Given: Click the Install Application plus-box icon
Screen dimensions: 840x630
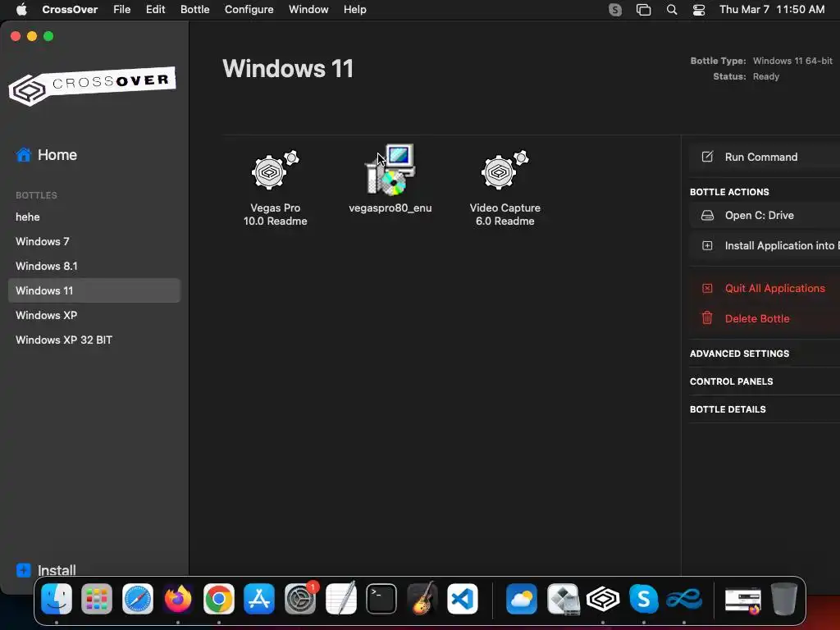Looking at the screenshot, I should [707, 246].
